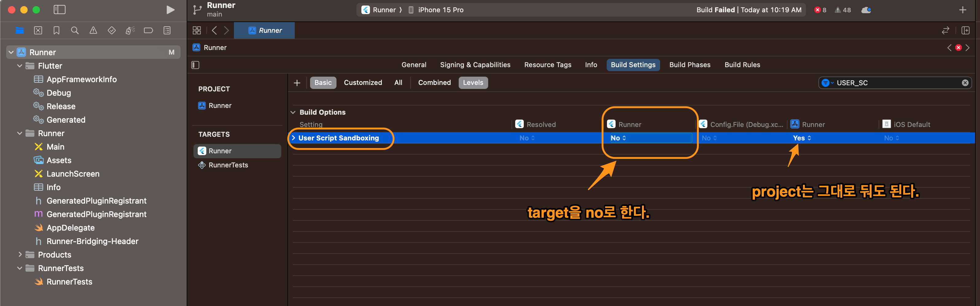This screenshot has height=306, width=980.
Task: Switch to the Build Phases tab
Action: click(x=689, y=65)
